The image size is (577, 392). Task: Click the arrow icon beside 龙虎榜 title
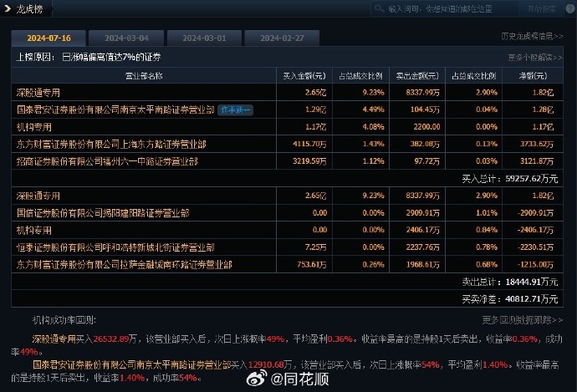pos(7,8)
